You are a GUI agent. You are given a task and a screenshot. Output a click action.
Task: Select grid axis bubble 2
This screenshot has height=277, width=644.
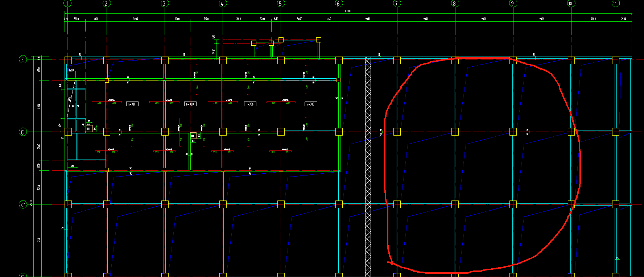106,3
